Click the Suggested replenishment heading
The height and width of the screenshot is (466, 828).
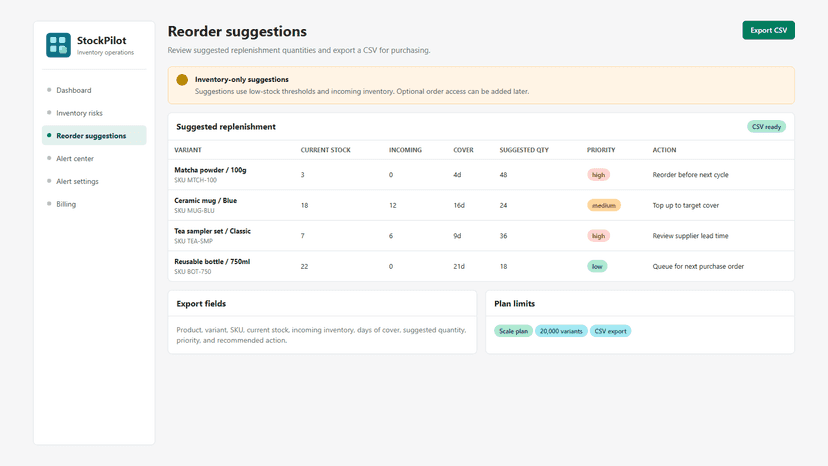tap(226, 127)
